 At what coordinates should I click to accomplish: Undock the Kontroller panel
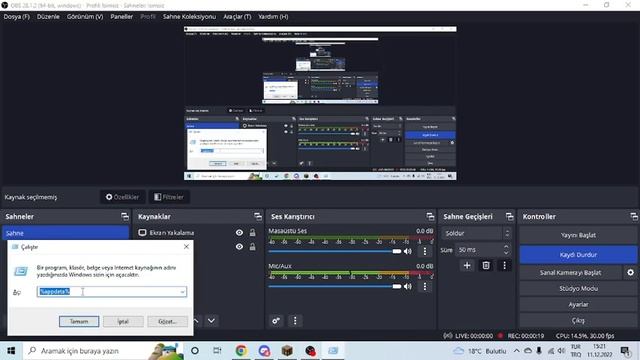634,216
